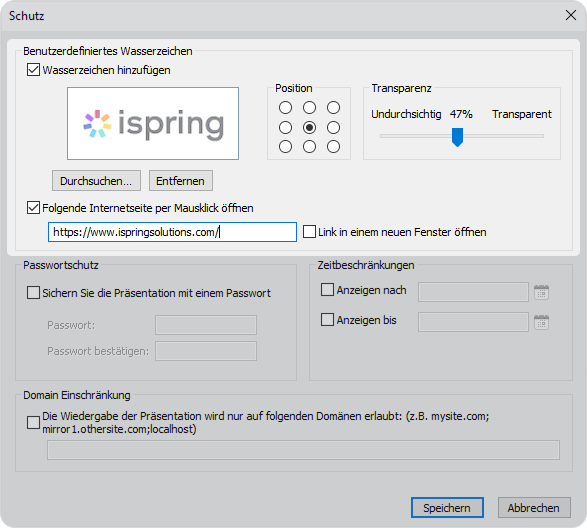
Task: Click the 47% transparency value
Action: (461, 114)
